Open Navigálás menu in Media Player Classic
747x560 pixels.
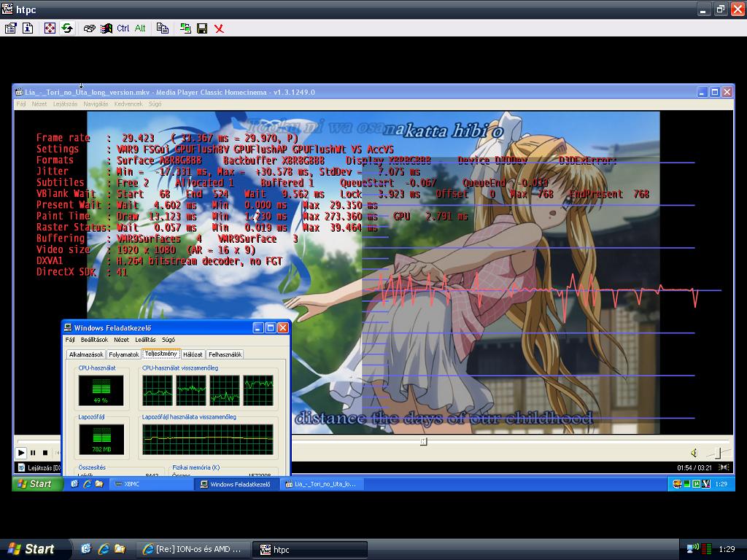tap(96, 104)
